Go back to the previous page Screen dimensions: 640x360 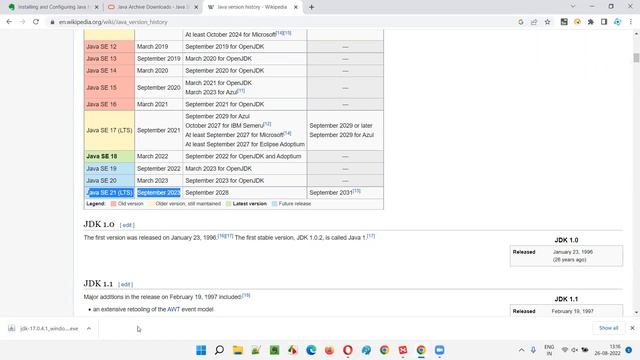point(9,22)
